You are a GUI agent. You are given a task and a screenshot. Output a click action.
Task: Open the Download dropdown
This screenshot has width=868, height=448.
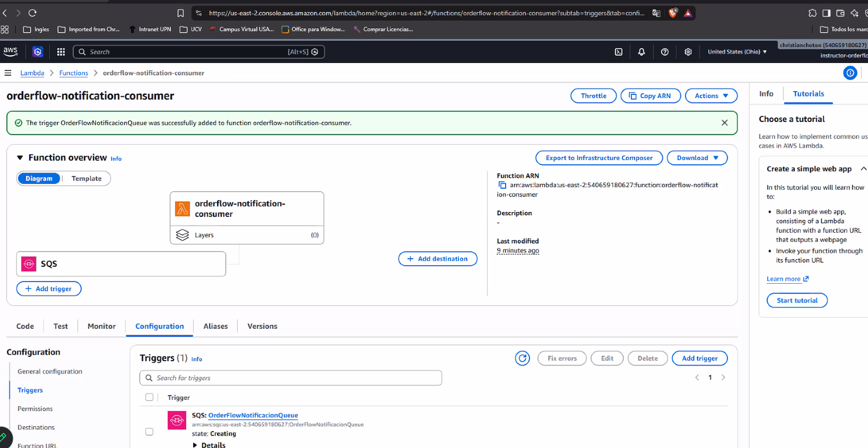click(697, 158)
